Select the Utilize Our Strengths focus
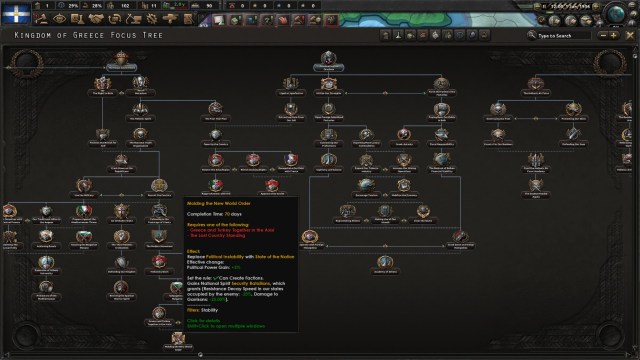This screenshot has width=640, height=360. pos(329,86)
